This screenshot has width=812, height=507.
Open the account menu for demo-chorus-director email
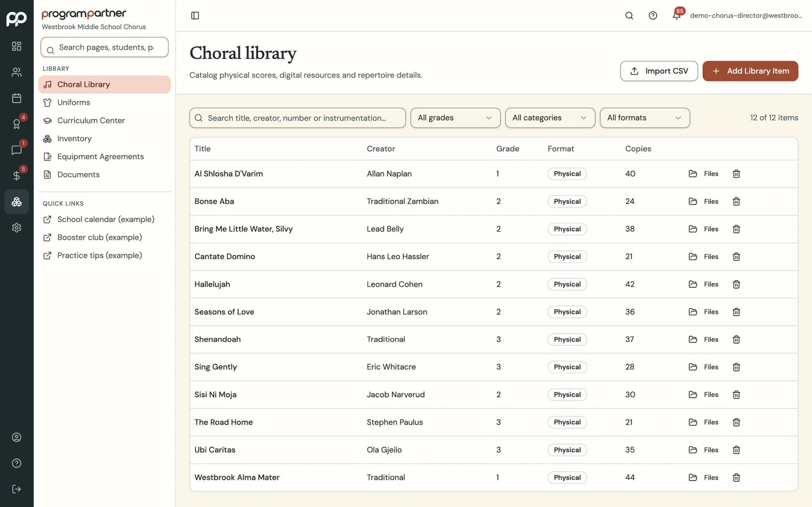[x=746, y=15]
